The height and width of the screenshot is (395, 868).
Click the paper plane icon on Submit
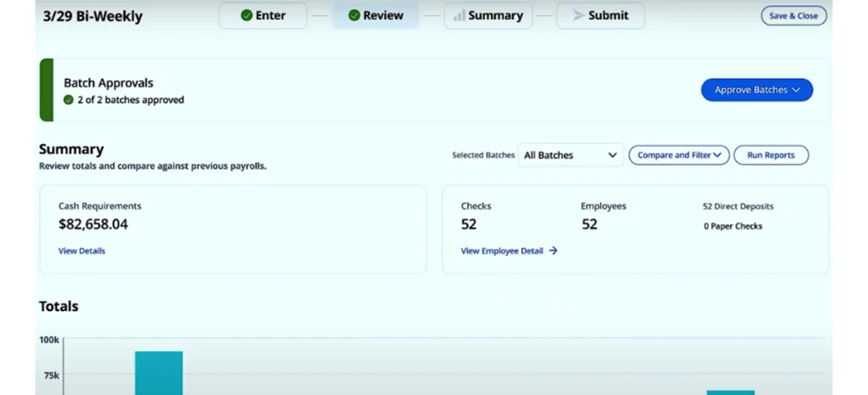click(x=578, y=15)
